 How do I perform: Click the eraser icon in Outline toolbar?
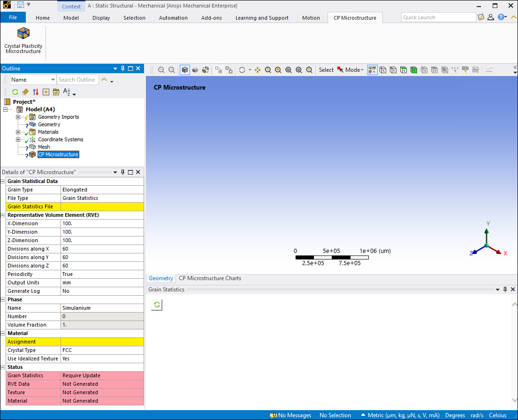(25, 92)
